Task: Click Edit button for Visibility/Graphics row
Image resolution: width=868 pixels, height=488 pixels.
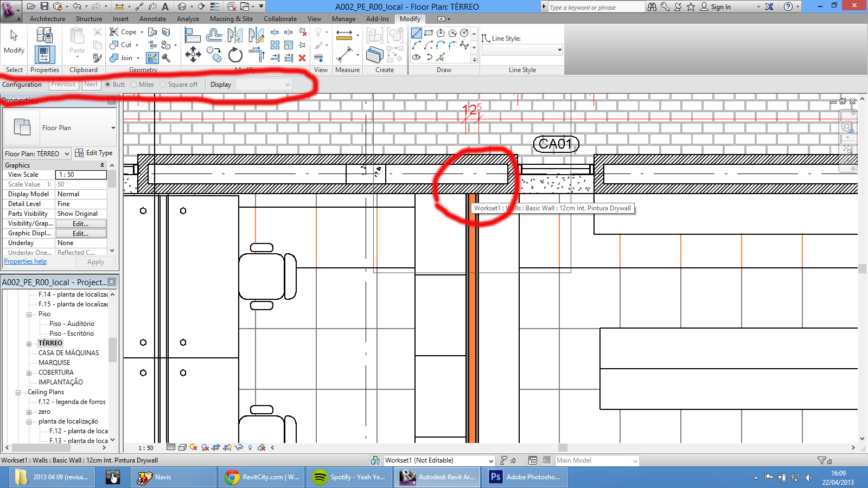Action: pos(81,223)
